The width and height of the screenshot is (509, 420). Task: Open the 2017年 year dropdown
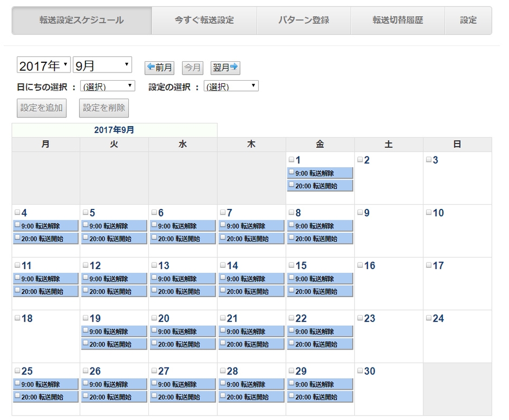tap(44, 65)
